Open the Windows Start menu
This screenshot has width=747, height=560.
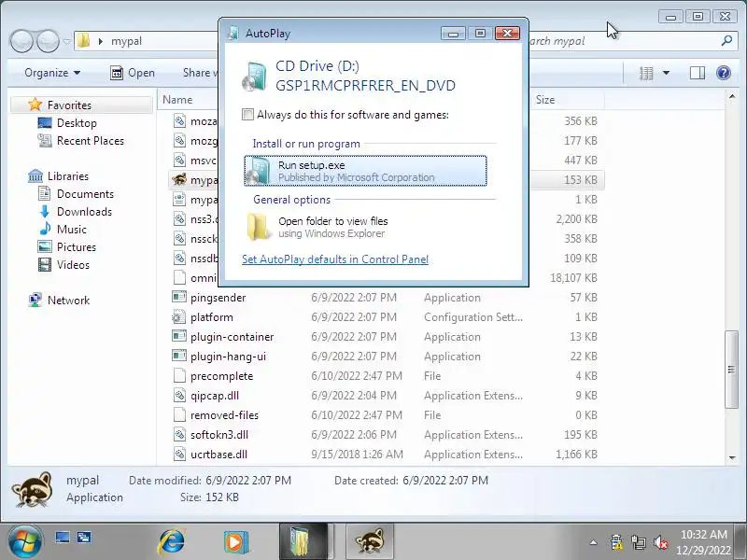pos(25,541)
